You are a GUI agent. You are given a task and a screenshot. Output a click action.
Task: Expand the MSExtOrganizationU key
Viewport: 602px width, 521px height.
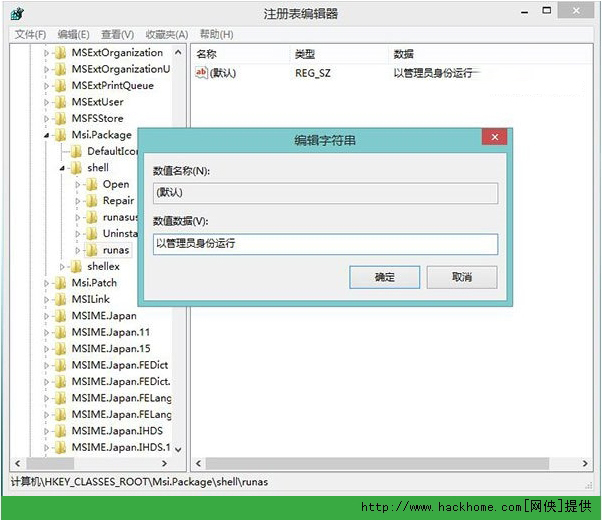point(46,69)
